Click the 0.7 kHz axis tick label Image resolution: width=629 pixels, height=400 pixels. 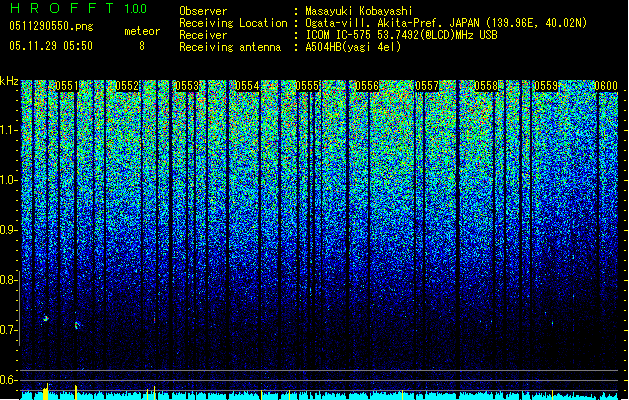pos(9,330)
